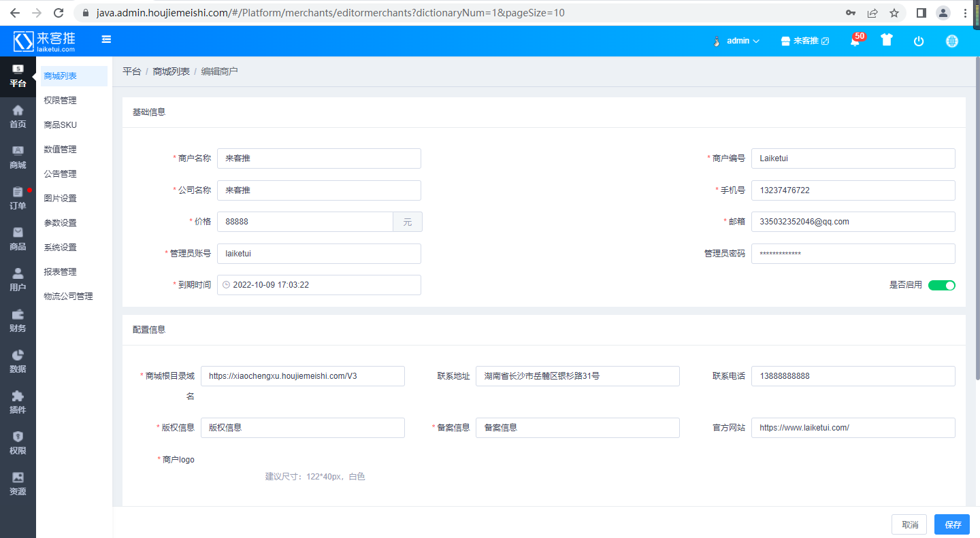The width and height of the screenshot is (980, 538).
Task: Open 权限 section in the sidebar
Action: [x=18, y=443]
